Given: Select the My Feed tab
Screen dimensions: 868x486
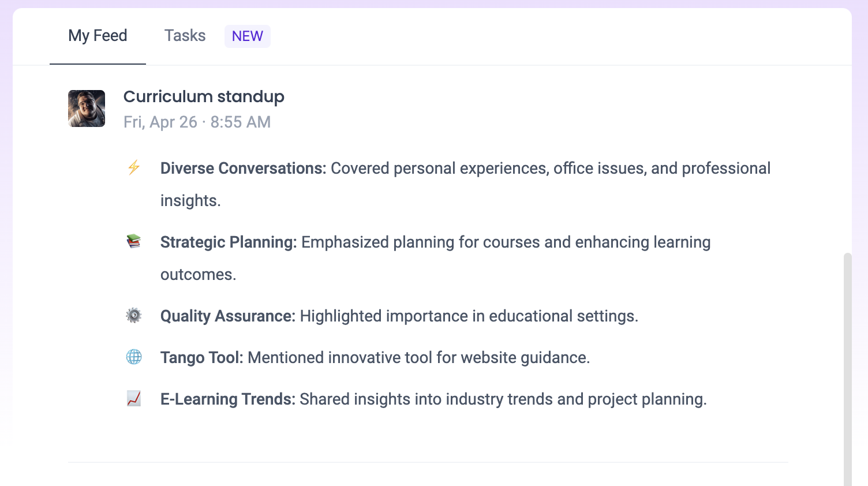Looking at the screenshot, I should click(x=97, y=36).
